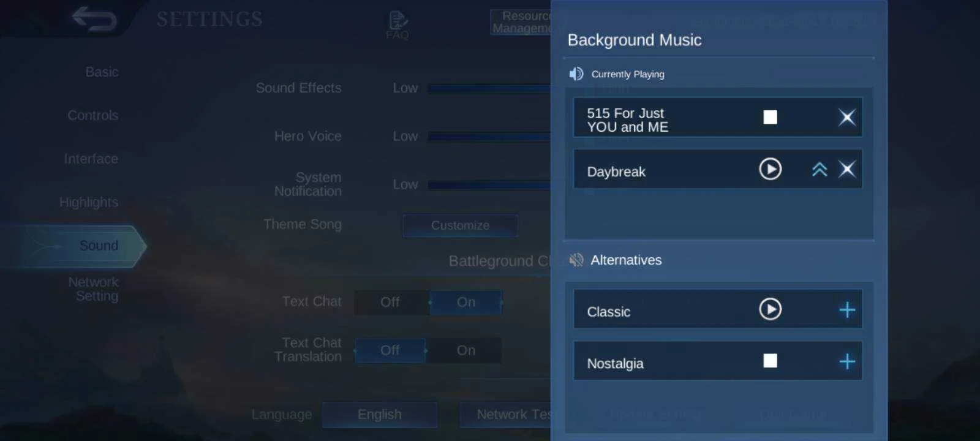
Task: Preview the Classic music track
Action: 770,309
